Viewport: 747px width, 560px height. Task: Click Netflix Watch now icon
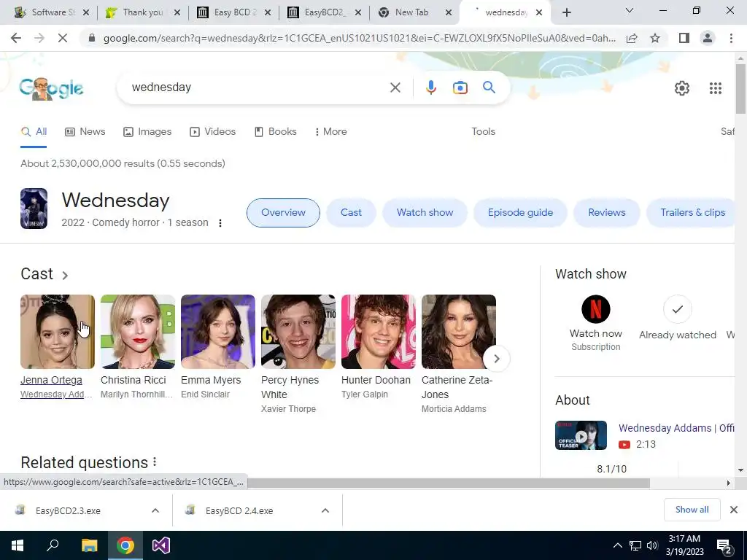(x=595, y=309)
